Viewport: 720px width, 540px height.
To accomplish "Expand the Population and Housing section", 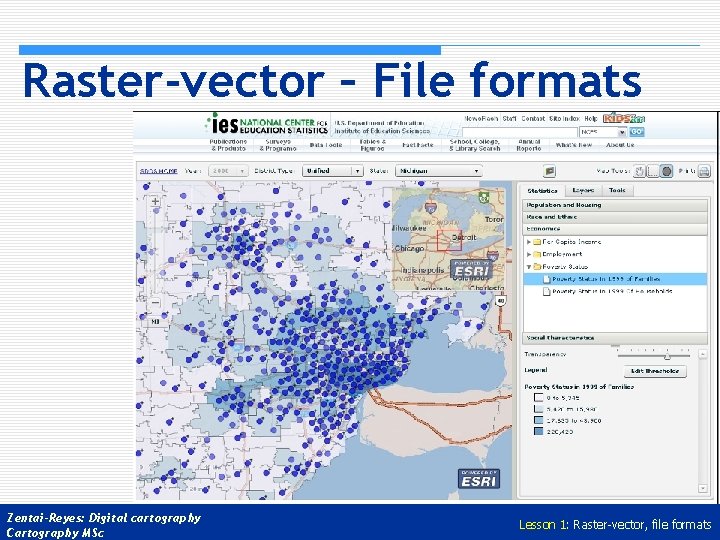I will (615, 205).
